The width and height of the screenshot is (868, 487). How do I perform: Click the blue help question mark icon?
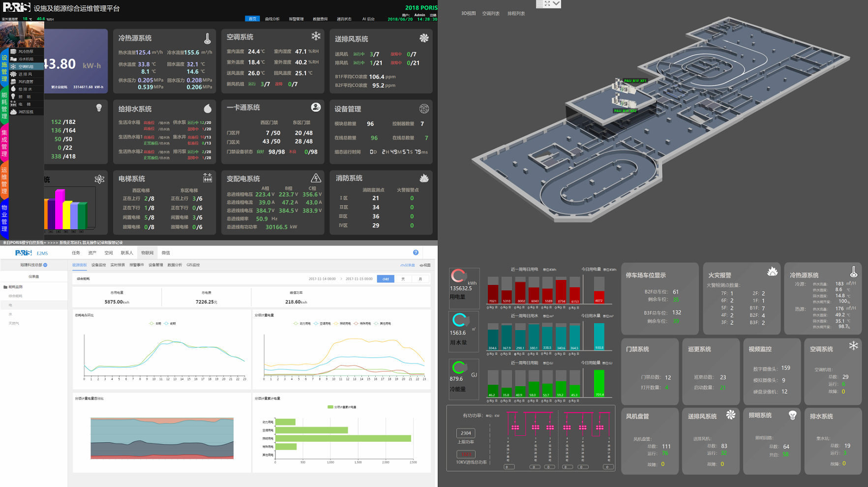pyautogui.click(x=416, y=252)
